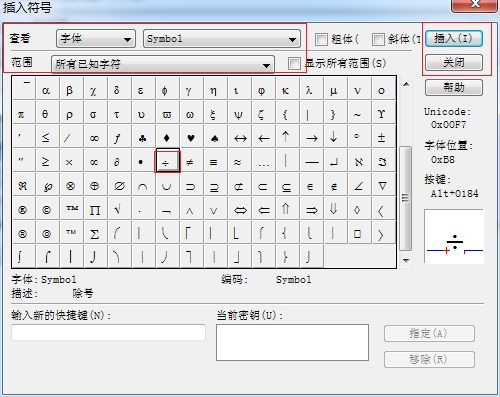
Task: Click the 当前密钥 current keys list box
Action: click(292, 342)
